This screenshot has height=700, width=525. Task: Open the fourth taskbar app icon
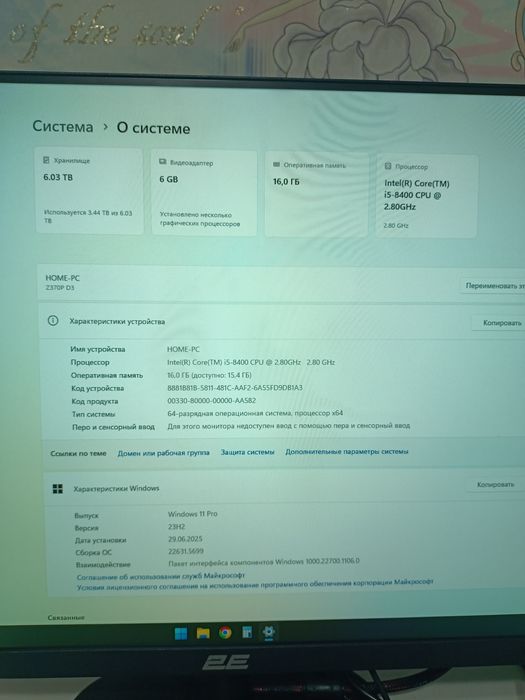pyautogui.click(x=247, y=632)
